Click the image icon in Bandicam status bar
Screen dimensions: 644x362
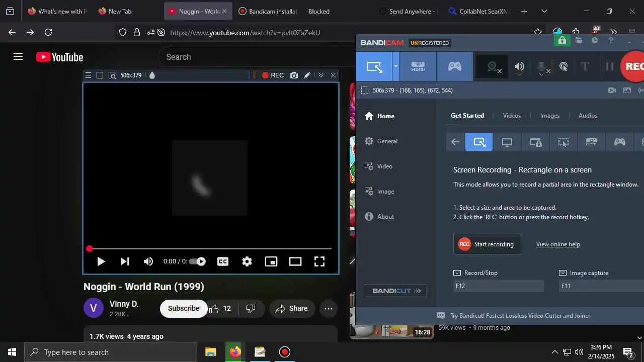627,90
